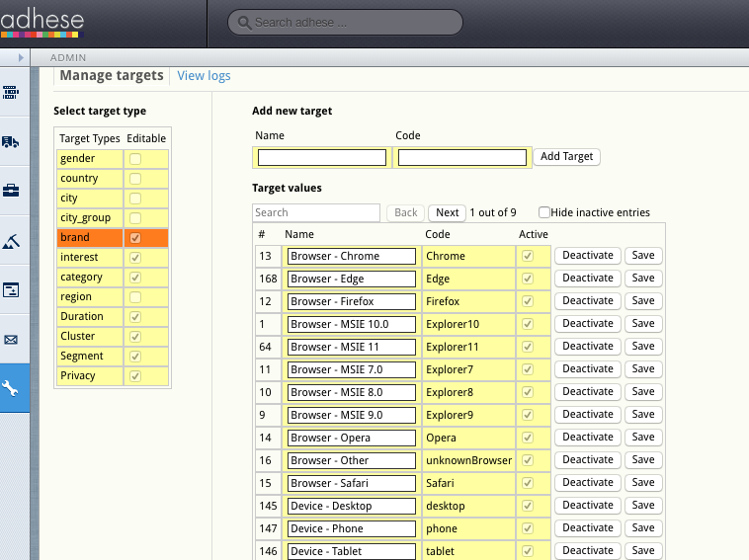Viewport: 749px width, 560px height.
Task: Open the calendar schedule icon in sidebar
Action: tap(11, 289)
